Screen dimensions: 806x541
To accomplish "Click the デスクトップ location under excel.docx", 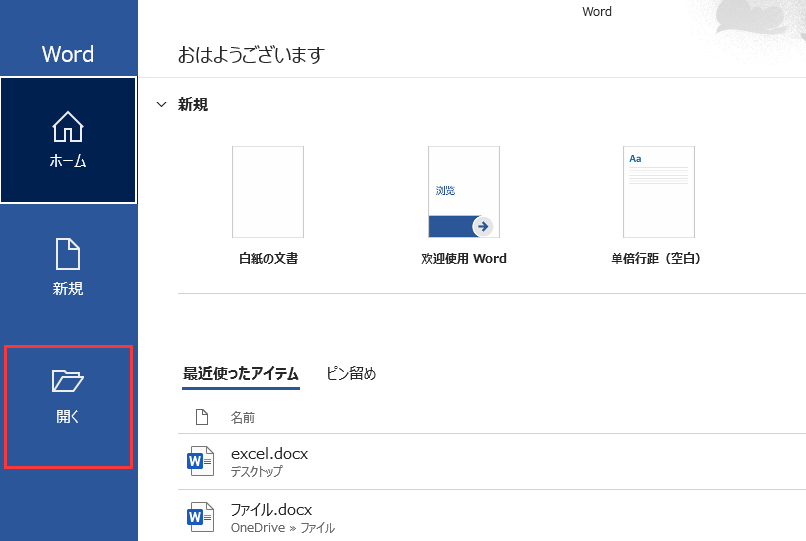I will point(257,471).
